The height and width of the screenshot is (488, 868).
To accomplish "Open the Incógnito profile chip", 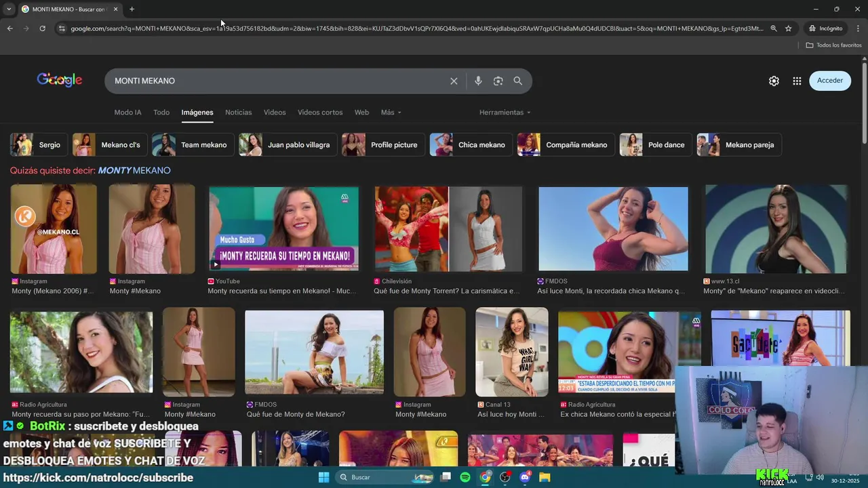I will coord(825,28).
